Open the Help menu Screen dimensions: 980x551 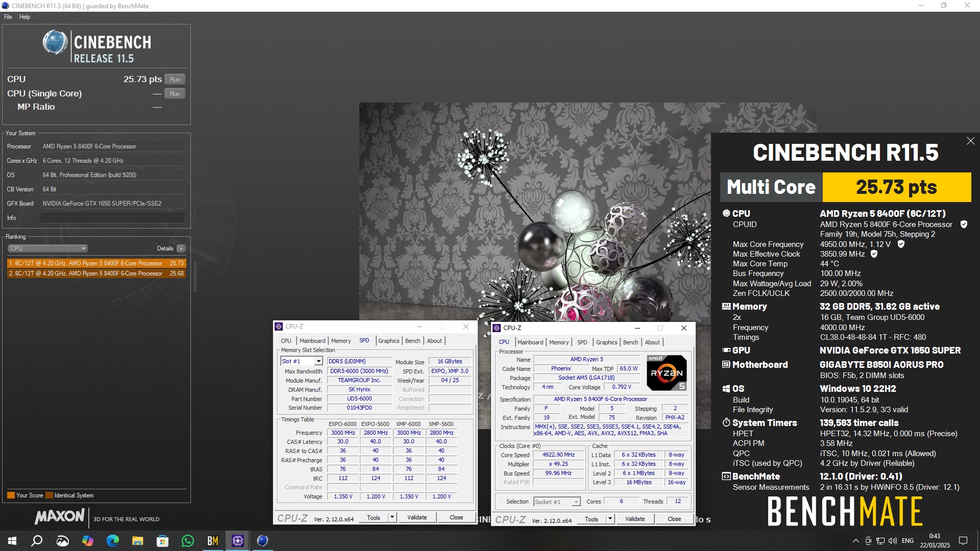point(24,17)
